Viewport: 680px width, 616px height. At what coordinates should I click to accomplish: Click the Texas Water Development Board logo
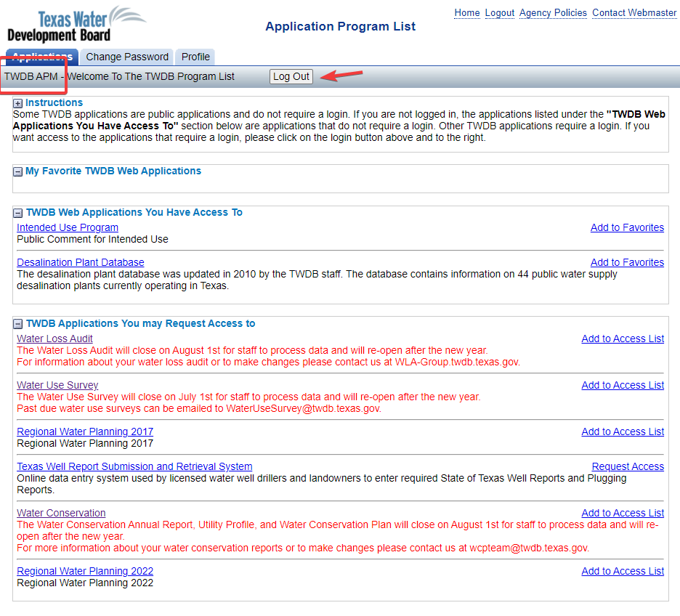pos(77,24)
